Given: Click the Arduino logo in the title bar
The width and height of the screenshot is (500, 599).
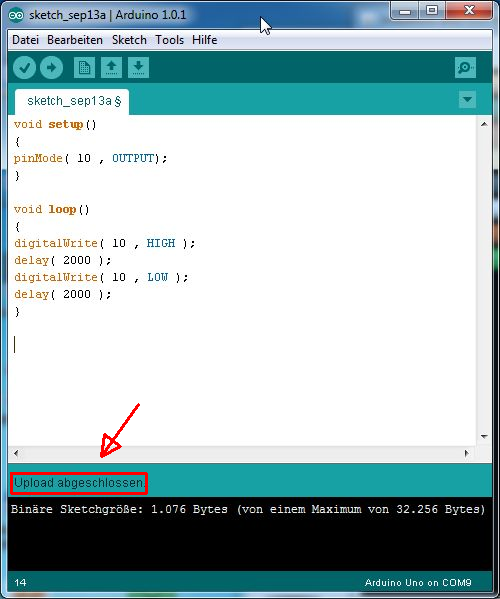Looking at the screenshot, I should coord(16,15).
